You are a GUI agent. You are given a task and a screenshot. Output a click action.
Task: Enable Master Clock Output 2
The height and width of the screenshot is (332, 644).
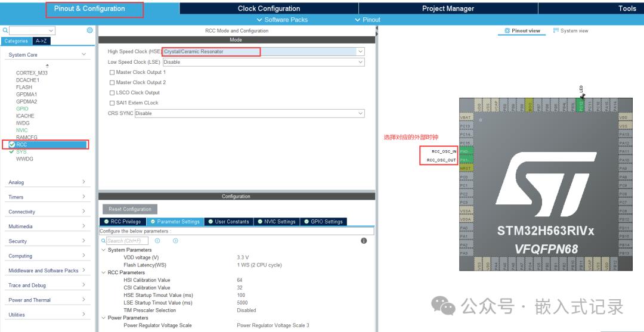click(112, 82)
